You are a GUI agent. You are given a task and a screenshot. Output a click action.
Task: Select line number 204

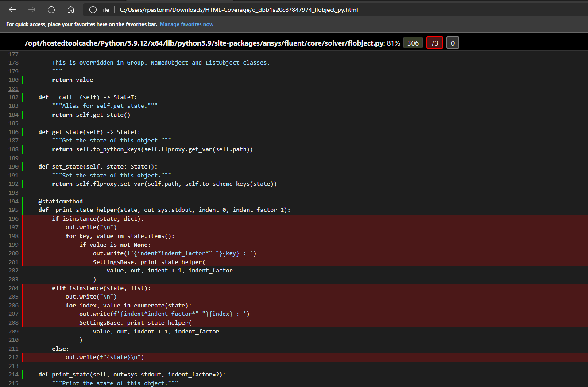point(13,288)
